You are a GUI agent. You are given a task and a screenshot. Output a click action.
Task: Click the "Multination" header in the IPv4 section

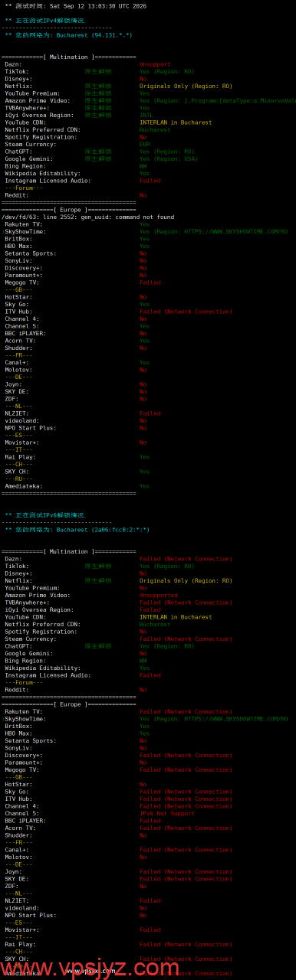pyautogui.click(x=70, y=57)
